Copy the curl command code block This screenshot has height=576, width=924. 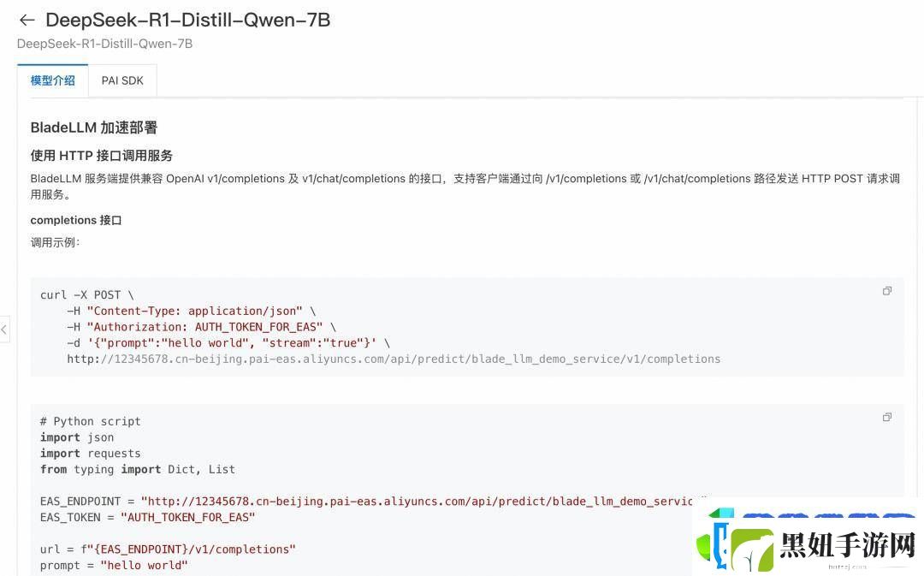(x=887, y=291)
